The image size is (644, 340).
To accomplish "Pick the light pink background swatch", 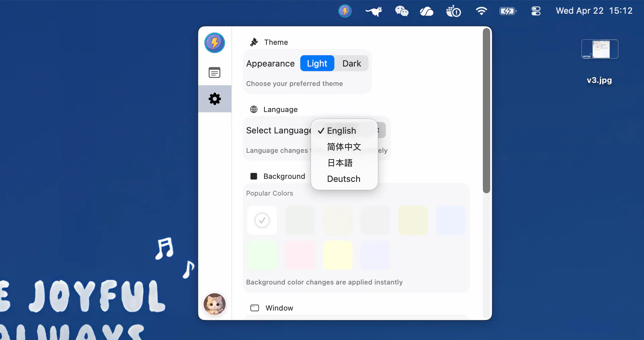I will (300, 255).
